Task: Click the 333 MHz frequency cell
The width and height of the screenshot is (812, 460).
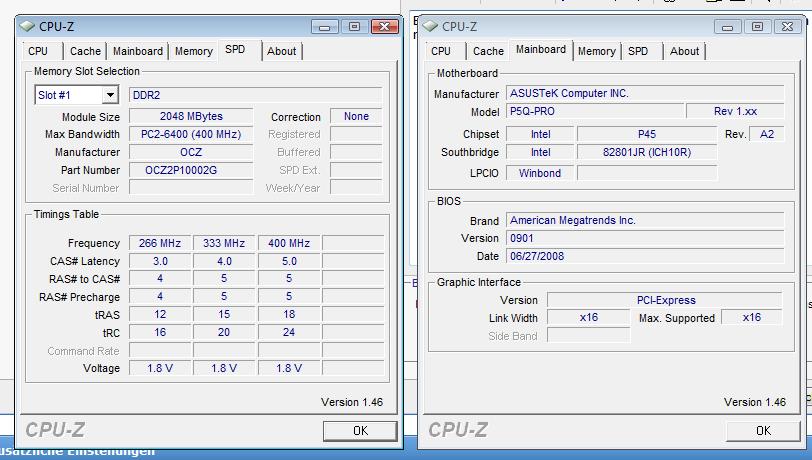Action: (x=224, y=243)
